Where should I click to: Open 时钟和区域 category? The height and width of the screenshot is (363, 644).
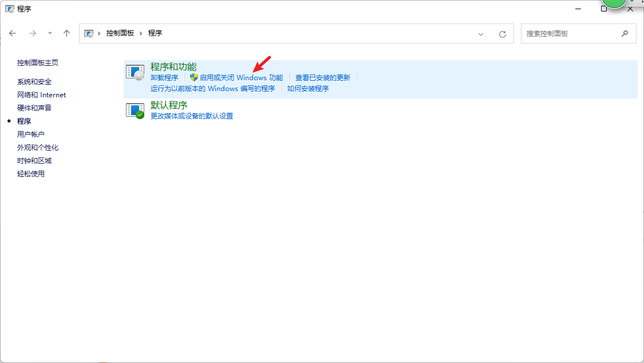(x=34, y=160)
